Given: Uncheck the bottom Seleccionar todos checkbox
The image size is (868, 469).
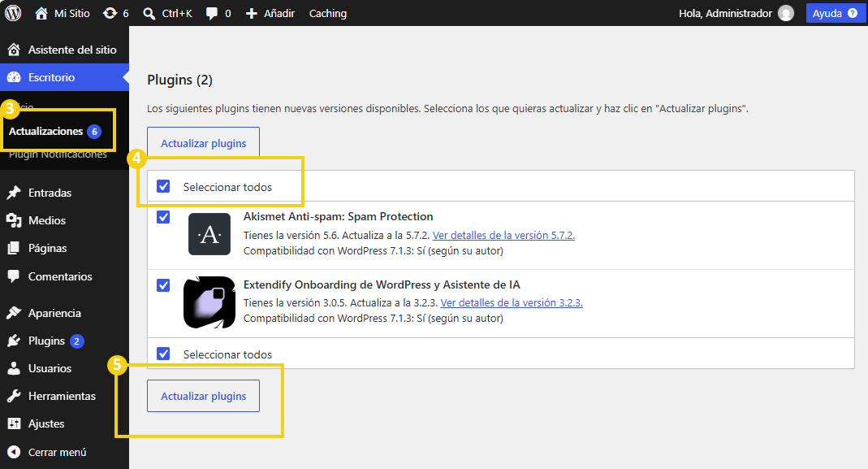Looking at the screenshot, I should [x=163, y=354].
